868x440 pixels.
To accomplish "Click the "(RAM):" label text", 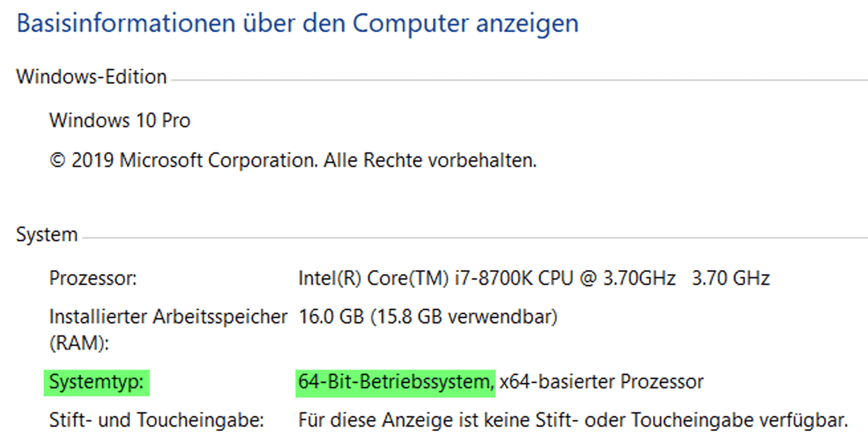I will (x=79, y=343).
